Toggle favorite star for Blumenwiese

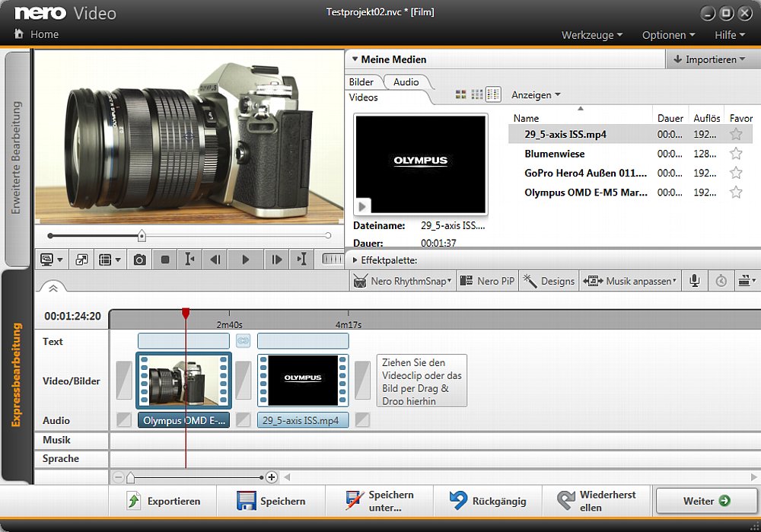736,154
